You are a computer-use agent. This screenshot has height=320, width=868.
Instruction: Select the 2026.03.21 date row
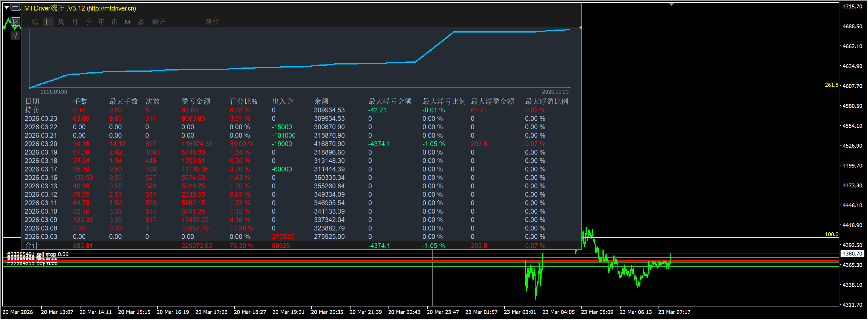click(41, 135)
